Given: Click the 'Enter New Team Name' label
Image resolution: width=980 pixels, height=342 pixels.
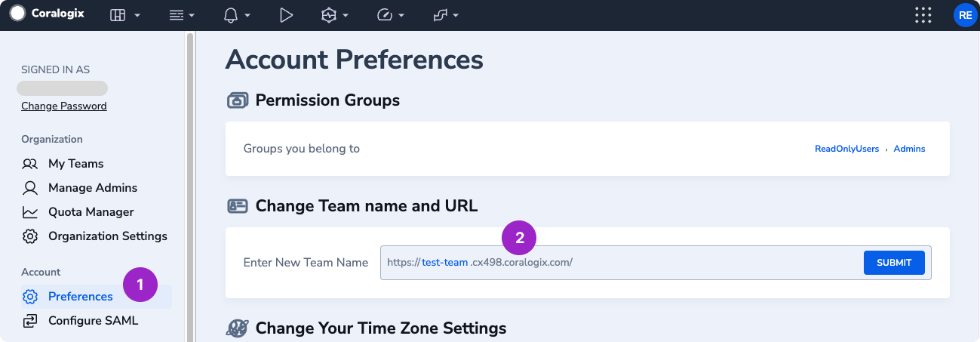Looking at the screenshot, I should pos(306,263).
